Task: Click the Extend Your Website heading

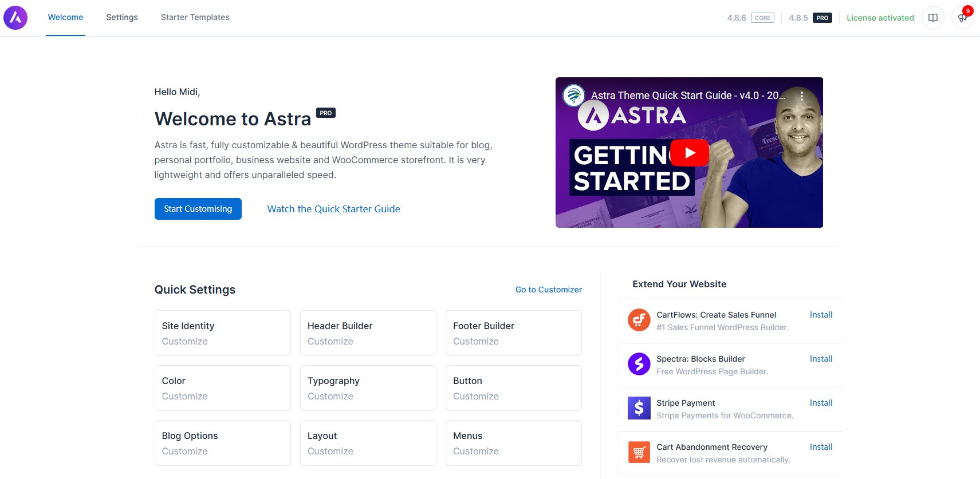Action: pos(679,284)
